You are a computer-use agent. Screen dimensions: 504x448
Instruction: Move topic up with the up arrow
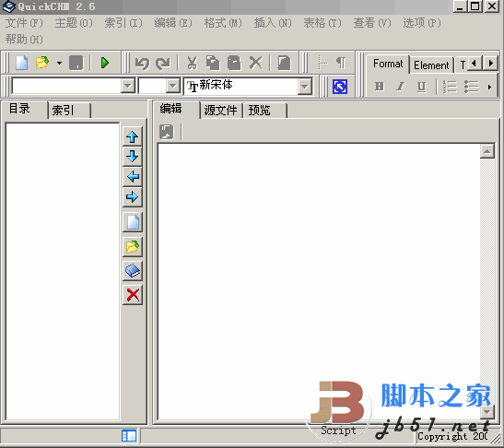pos(133,136)
